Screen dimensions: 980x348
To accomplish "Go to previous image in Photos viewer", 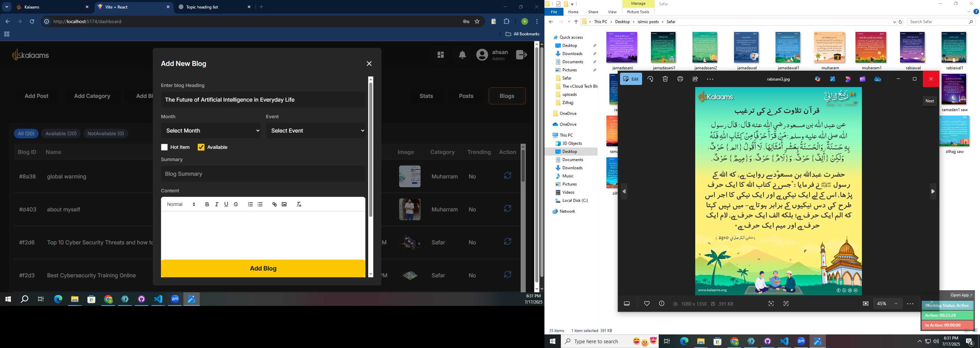I will (x=624, y=191).
